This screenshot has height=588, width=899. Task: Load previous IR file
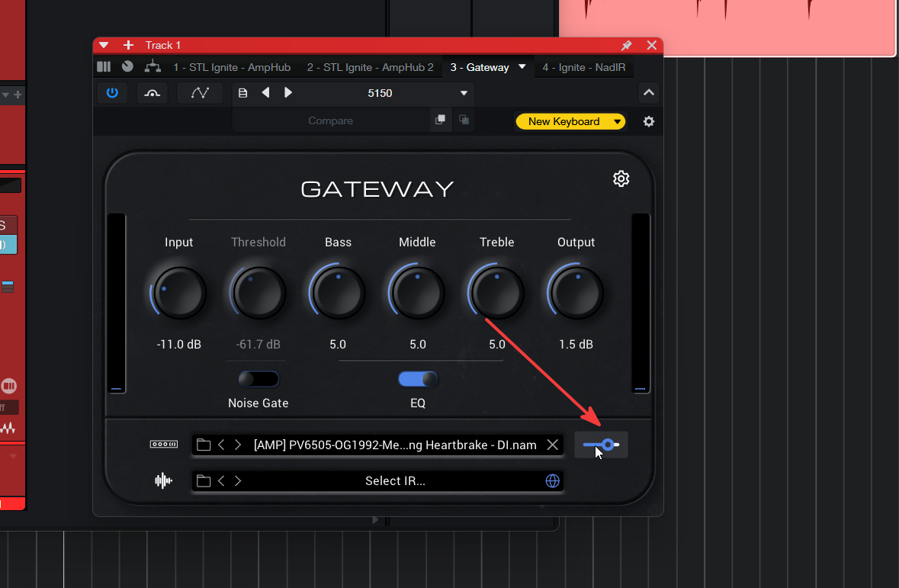point(221,480)
